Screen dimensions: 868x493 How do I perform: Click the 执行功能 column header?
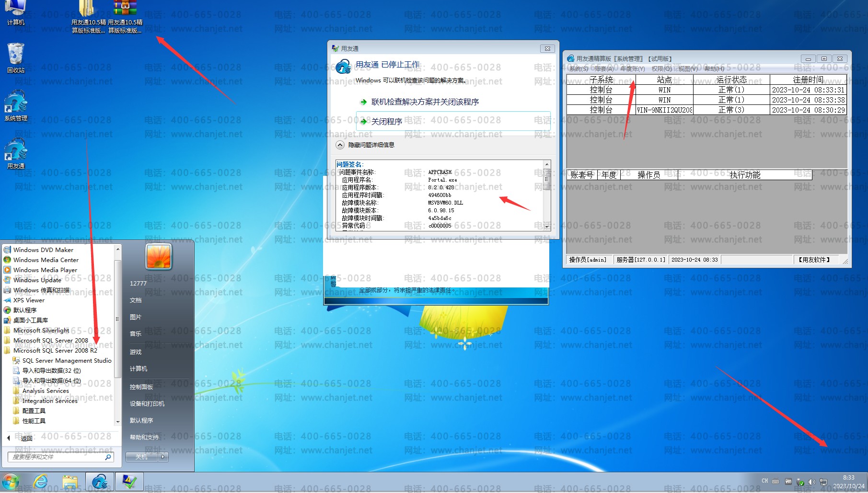(x=745, y=175)
